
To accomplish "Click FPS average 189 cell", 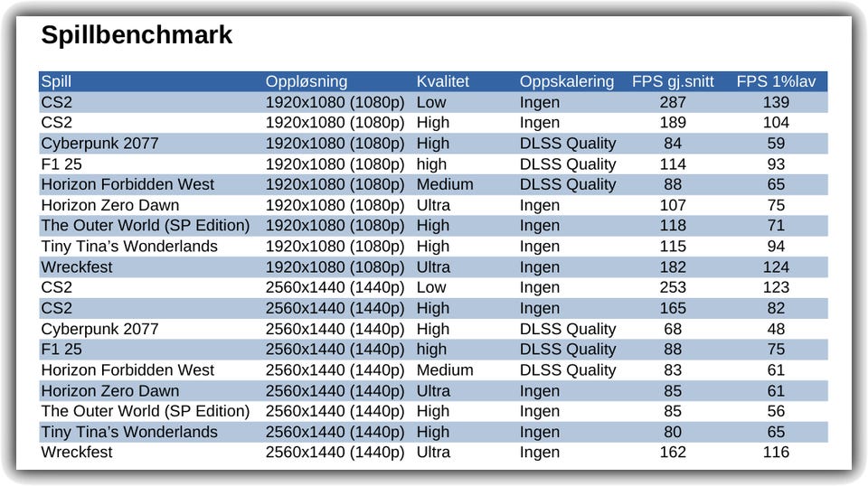I will [x=673, y=123].
